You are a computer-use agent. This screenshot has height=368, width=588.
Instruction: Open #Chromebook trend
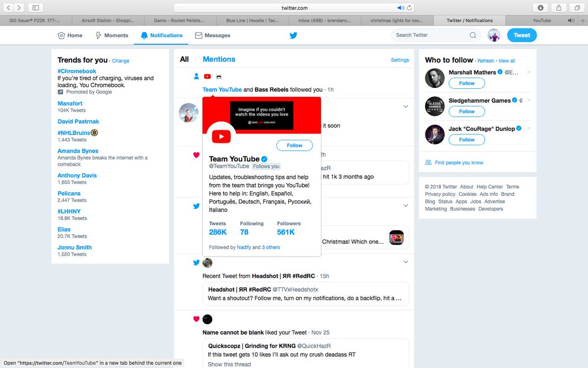click(77, 71)
